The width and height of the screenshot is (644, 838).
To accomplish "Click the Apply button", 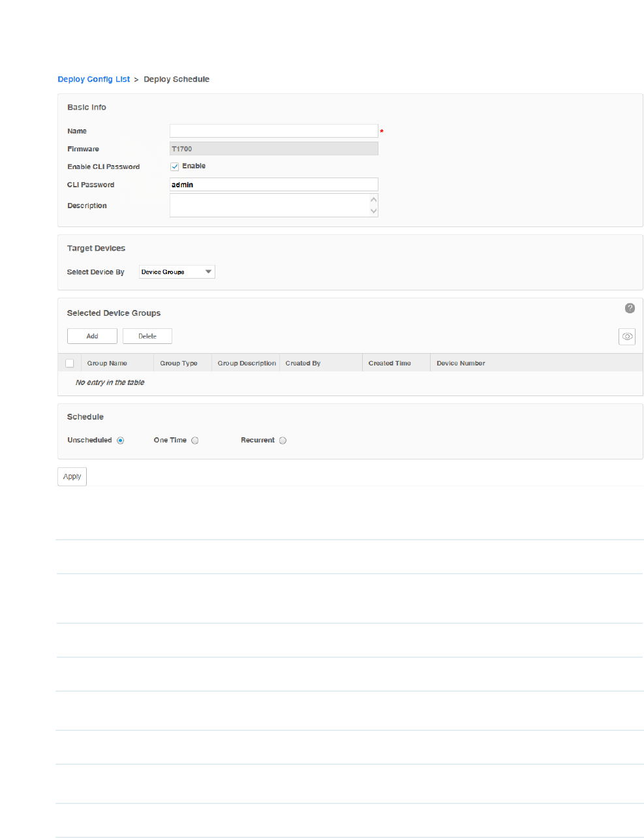I will click(72, 476).
